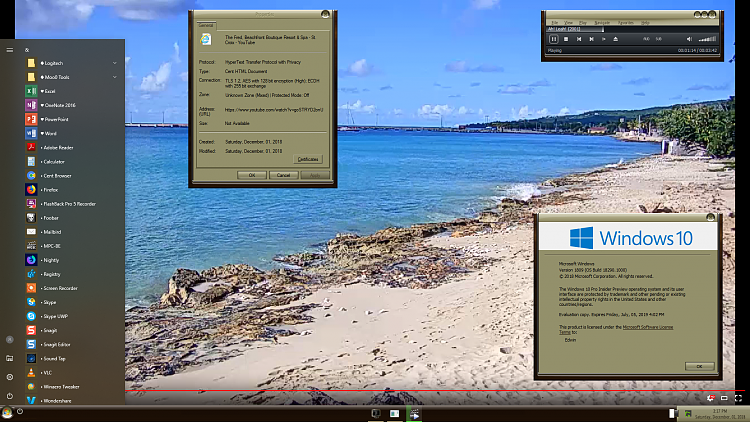Click Certificates button in Properties dialog

[308, 159]
